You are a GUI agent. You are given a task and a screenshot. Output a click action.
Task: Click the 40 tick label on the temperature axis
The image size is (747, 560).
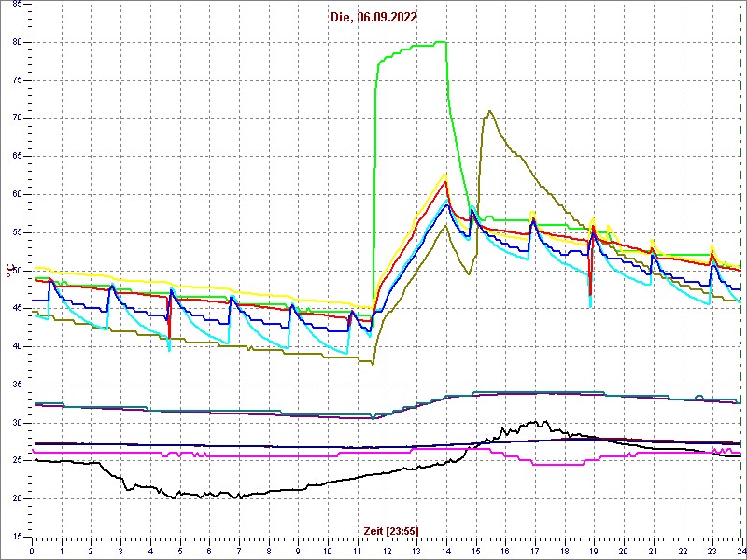[16, 346]
